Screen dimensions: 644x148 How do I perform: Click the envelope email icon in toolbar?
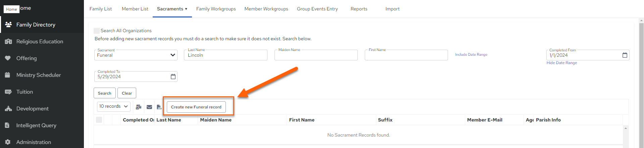coord(149,107)
